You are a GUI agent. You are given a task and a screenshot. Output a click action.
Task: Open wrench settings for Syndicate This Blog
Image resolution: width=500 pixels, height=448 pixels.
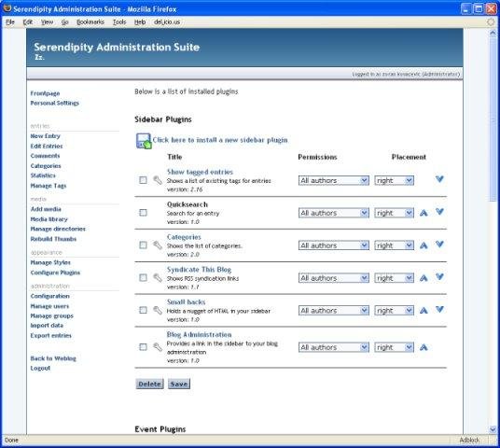click(x=158, y=278)
